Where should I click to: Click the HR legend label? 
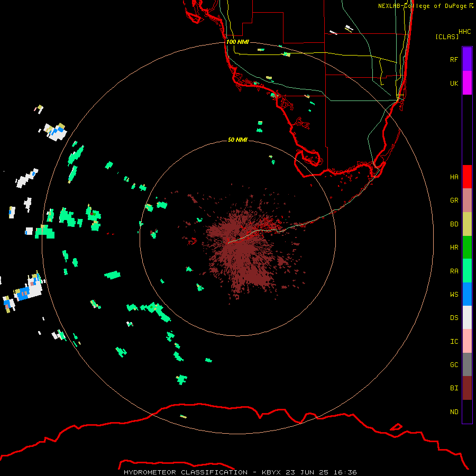pos(454,247)
